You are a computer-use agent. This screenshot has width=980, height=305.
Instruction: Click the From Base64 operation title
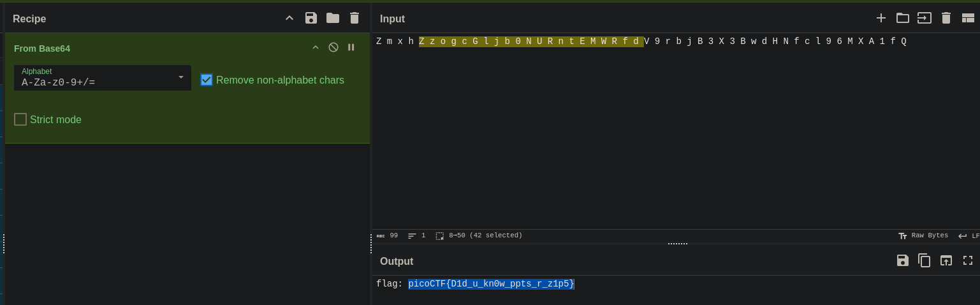pos(42,48)
